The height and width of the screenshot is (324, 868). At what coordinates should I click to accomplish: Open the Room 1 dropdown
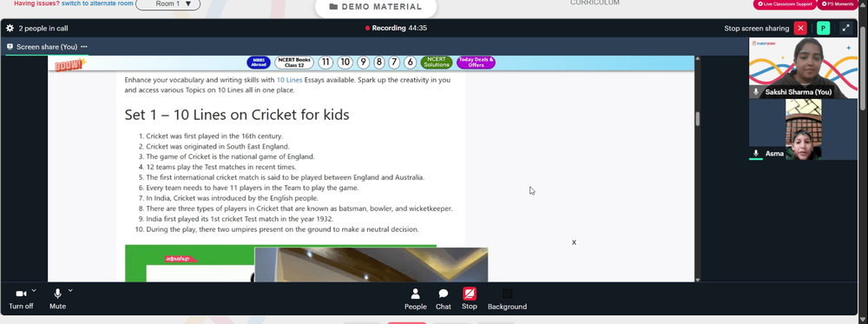pyautogui.click(x=168, y=3)
